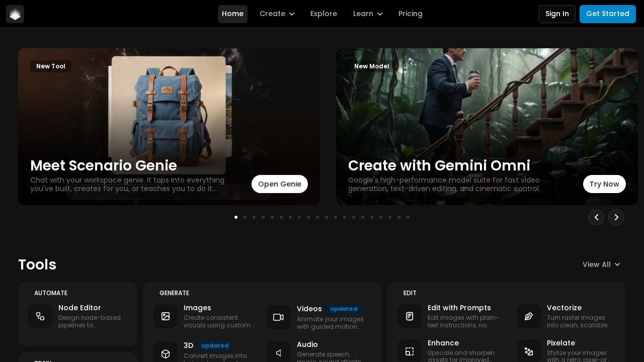Viewport: 644px width, 362px height.
Task: Select the Vectorize pen icon
Action: click(x=529, y=316)
